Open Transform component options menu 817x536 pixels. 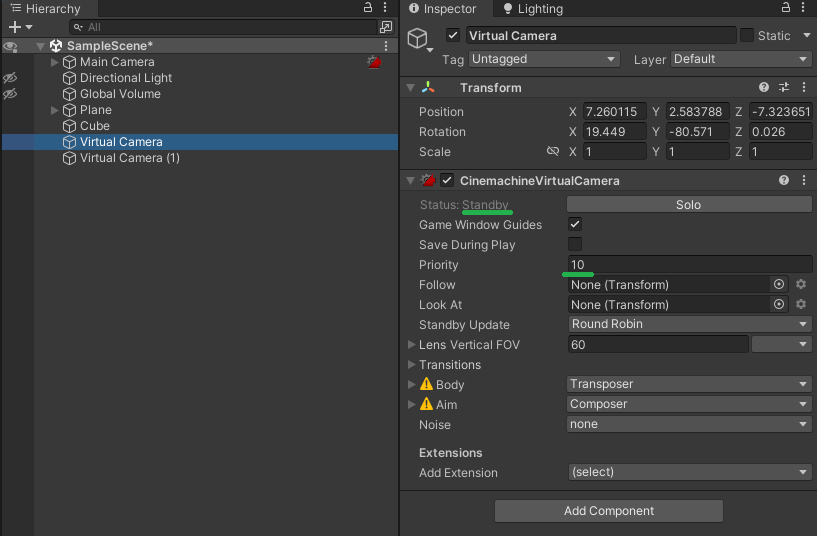tap(804, 88)
